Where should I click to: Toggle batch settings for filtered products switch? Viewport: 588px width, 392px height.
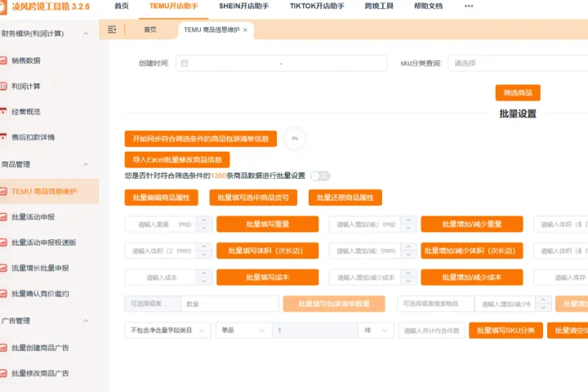click(x=320, y=176)
